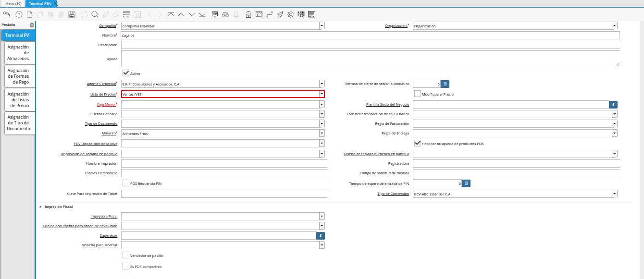Expand the Almacén dropdown arrow

coord(322,133)
